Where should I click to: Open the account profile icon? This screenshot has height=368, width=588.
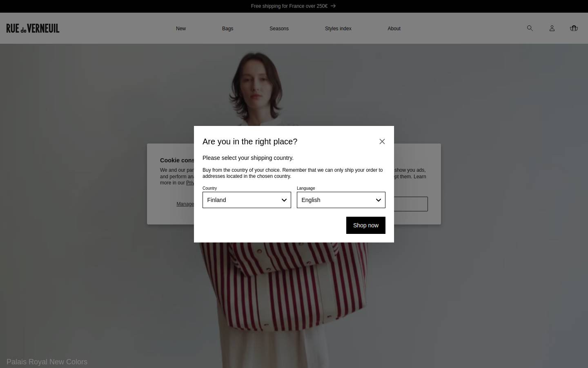click(x=552, y=28)
